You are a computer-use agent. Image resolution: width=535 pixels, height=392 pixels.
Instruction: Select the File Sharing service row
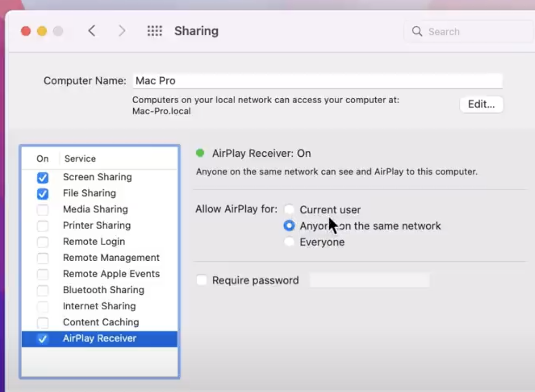tap(100, 193)
